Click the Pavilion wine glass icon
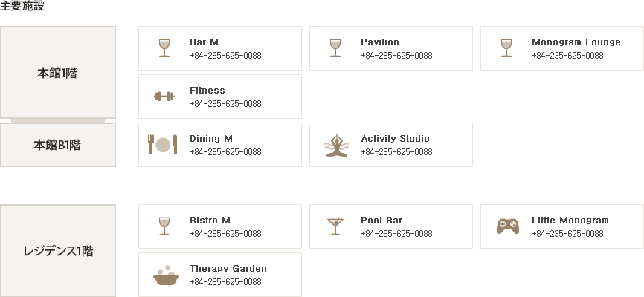Screen dimensions: 644x297 335,48
